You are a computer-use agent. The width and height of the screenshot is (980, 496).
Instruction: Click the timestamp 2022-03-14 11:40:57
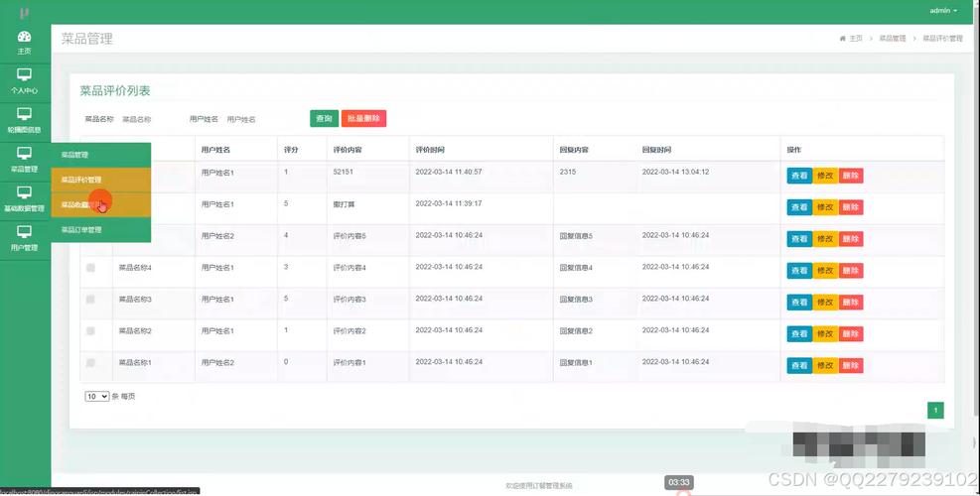click(449, 172)
